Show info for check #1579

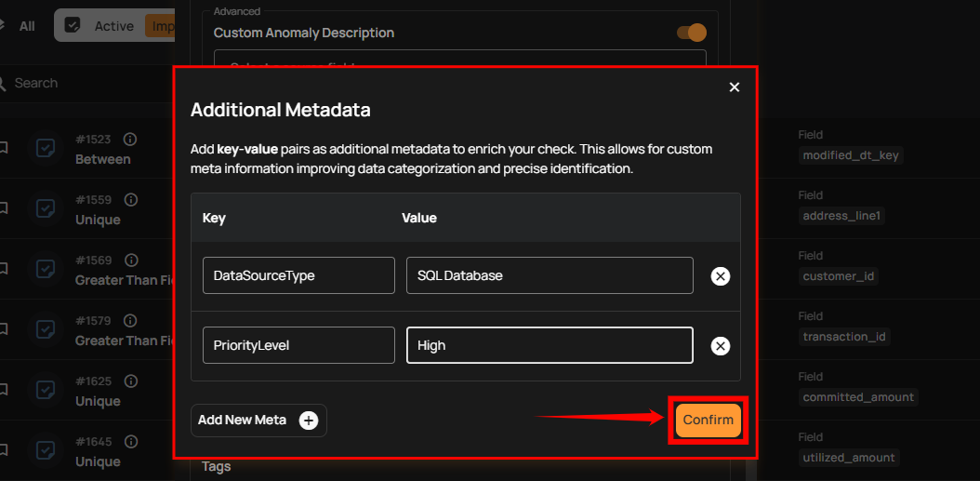point(131,321)
